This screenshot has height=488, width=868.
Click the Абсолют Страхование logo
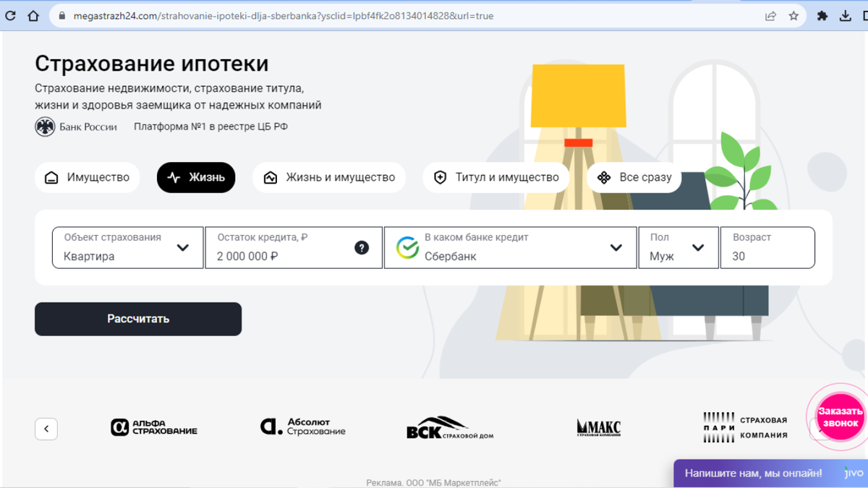[x=302, y=427]
